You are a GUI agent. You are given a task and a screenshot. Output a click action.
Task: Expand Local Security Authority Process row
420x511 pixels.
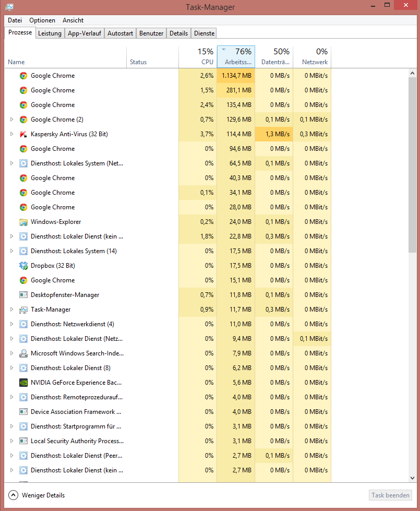11,441
